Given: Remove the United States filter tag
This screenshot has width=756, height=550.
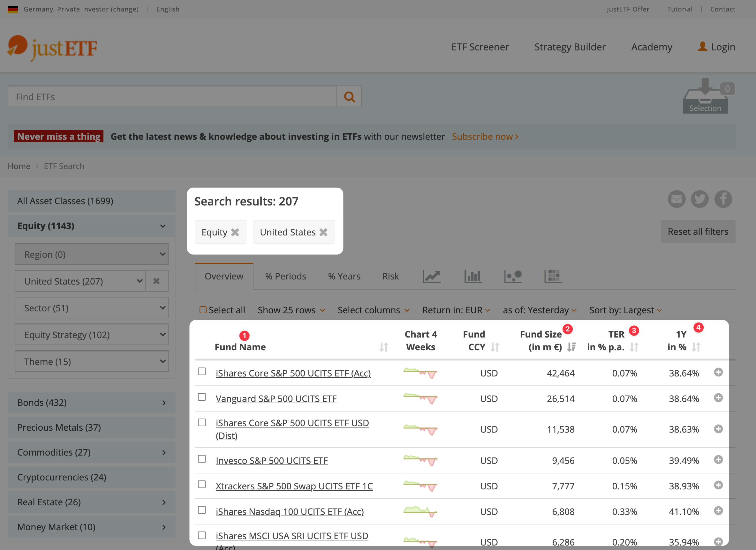Looking at the screenshot, I should (x=323, y=232).
